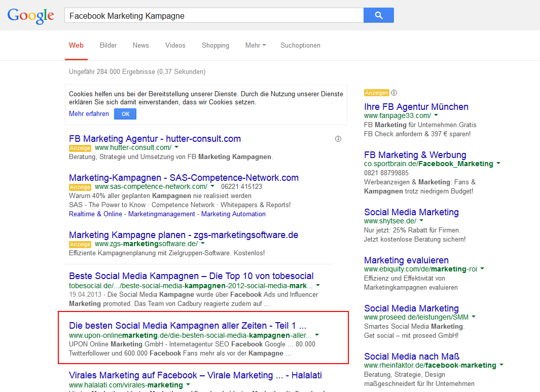Image resolution: width=540 pixels, height=392 pixels.
Task: Open Suchoptionen search tools
Action: [300, 46]
